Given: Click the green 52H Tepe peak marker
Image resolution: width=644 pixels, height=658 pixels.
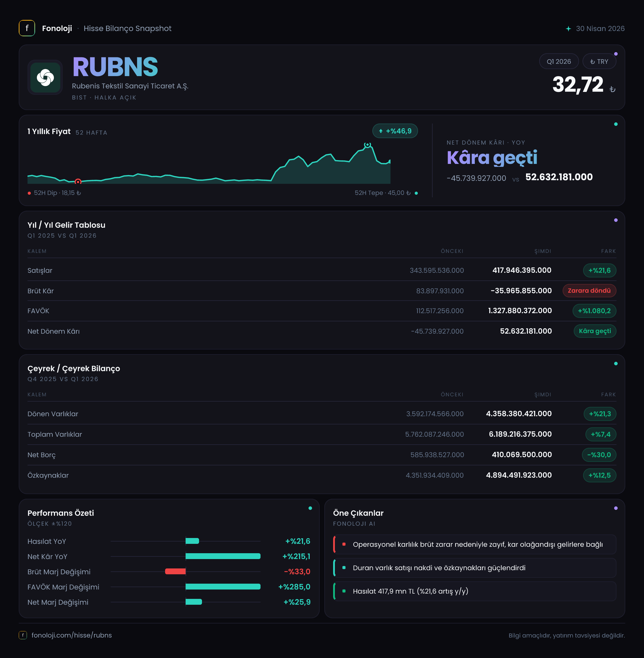Looking at the screenshot, I should coord(367,145).
